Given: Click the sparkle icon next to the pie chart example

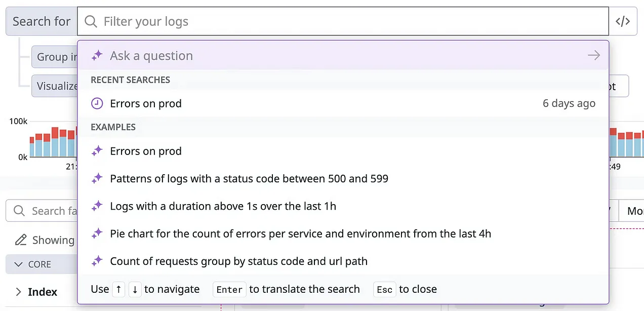Looking at the screenshot, I should [97, 234].
